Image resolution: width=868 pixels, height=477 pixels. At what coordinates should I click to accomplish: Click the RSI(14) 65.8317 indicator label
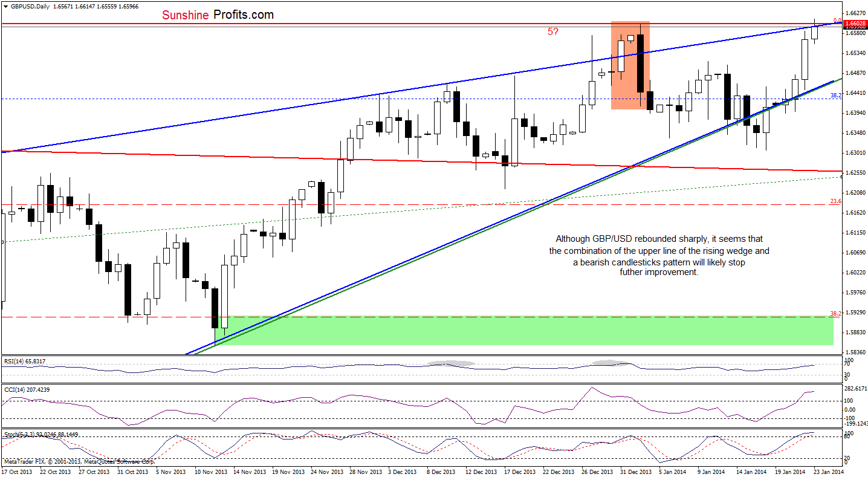tap(25, 361)
